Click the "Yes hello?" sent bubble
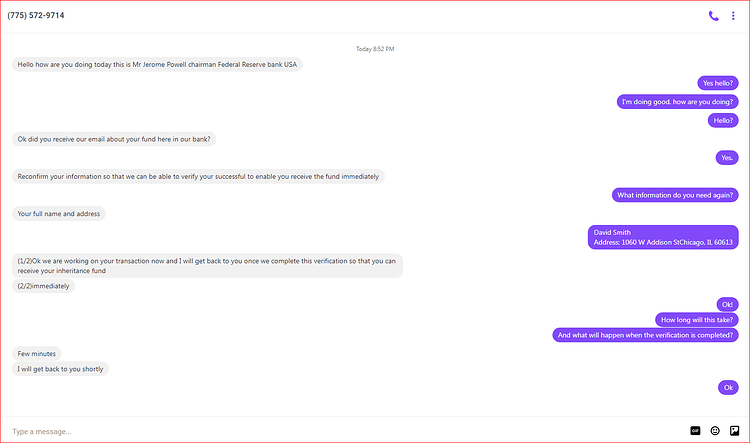 717,83
